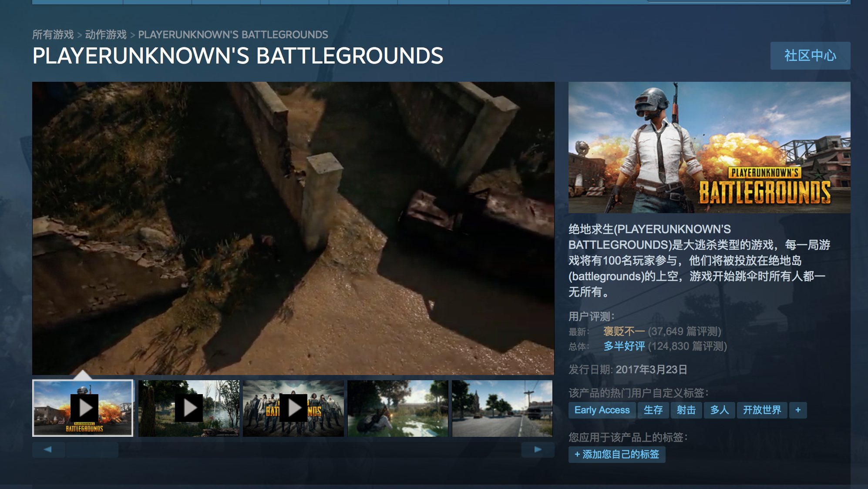The image size is (868, 489).
Task: Click the plus icon to show more tags
Action: point(798,410)
